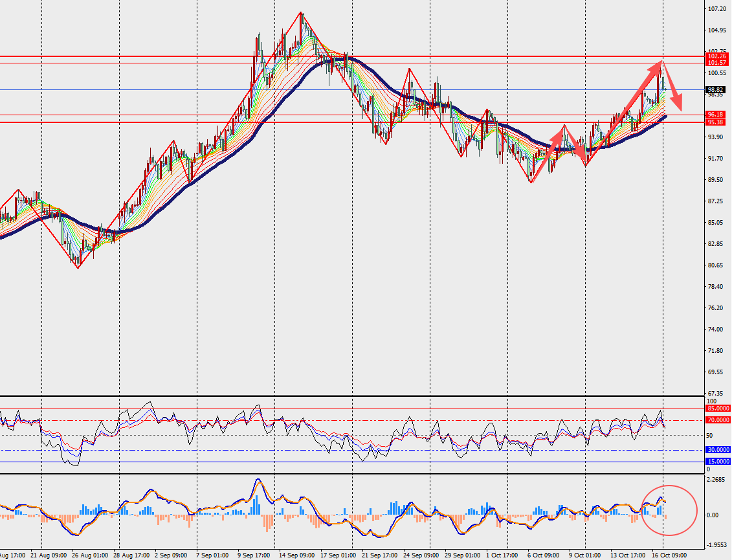732x560 pixels.
Task: Click the 2.2685 histogram scale maximum
Action: pos(716,480)
